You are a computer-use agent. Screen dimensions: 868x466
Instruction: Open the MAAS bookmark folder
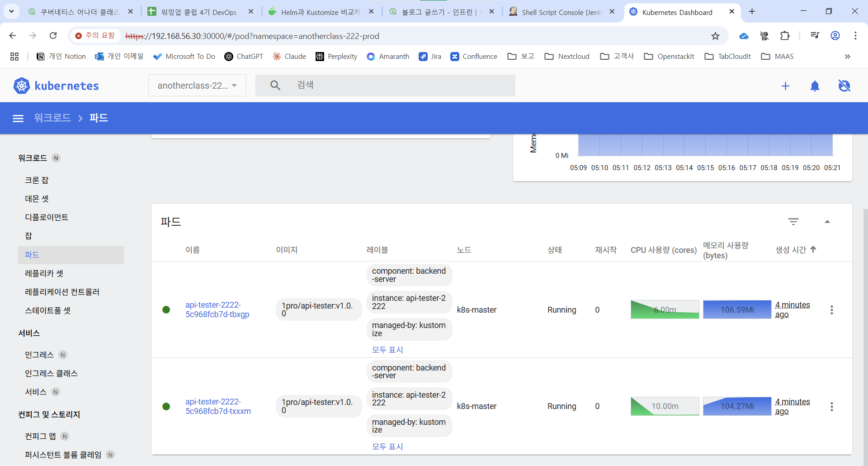777,57
